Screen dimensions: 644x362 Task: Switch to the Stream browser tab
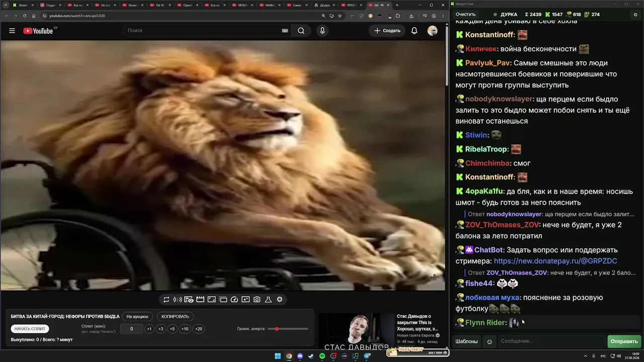24,5
